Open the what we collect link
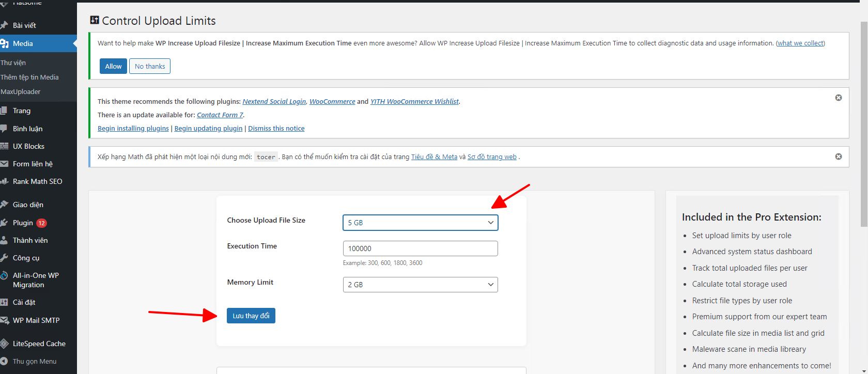The height and width of the screenshot is (374, 868). (x=800, y=43)
